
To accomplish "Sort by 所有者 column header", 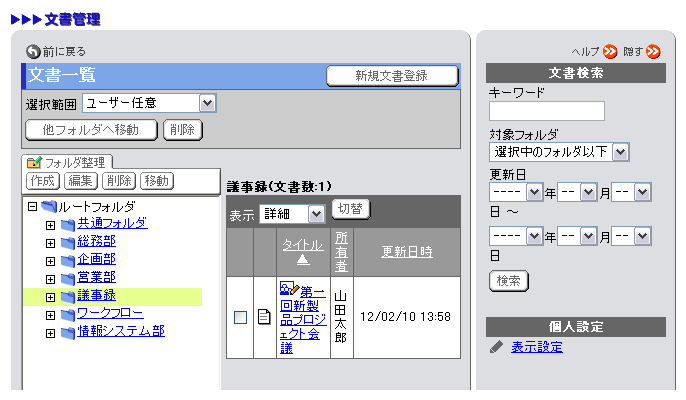I will coord(341,252).
